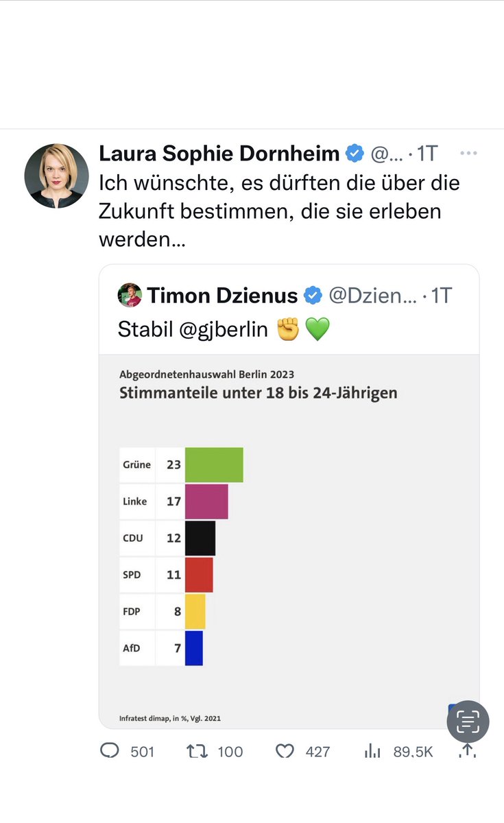Like the tweet with heart icon
The width and height of the screenshot is (504, 823).
[285, 752]
